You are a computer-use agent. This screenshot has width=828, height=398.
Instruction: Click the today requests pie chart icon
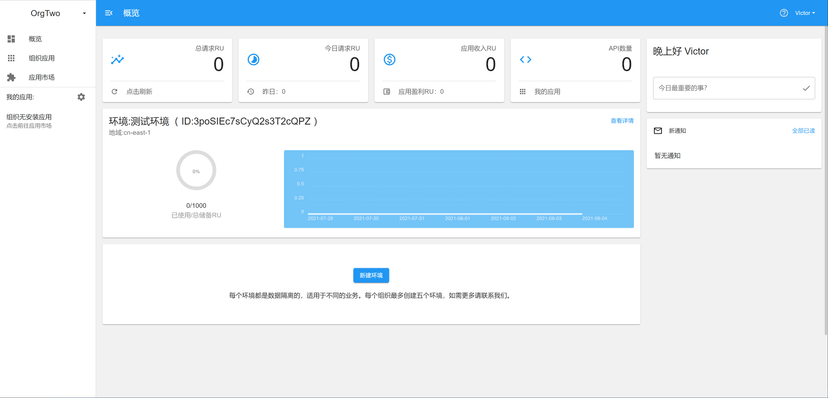pyautogui.click(x=253, y=60)
